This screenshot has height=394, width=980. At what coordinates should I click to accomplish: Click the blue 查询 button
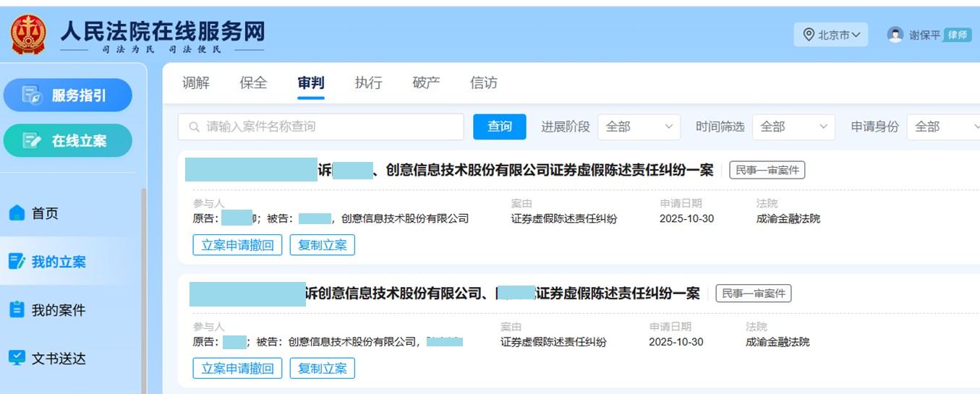500,127
